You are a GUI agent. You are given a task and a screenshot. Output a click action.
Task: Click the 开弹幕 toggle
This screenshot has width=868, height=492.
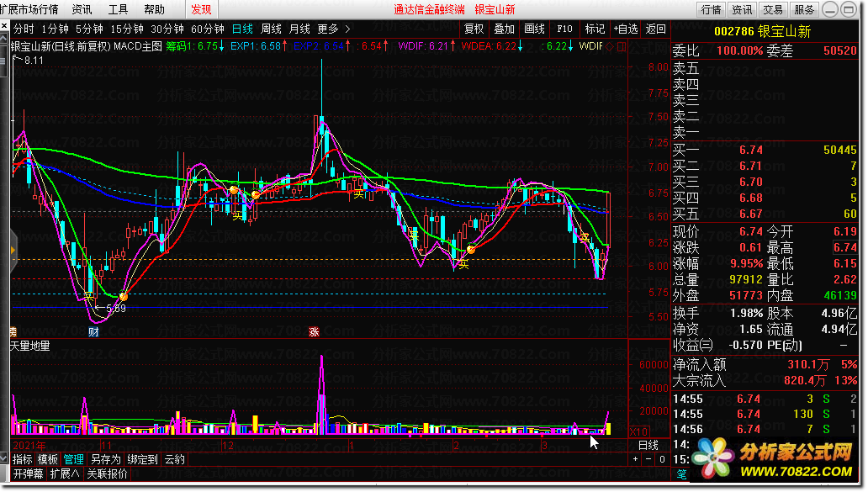click(29, 473)
